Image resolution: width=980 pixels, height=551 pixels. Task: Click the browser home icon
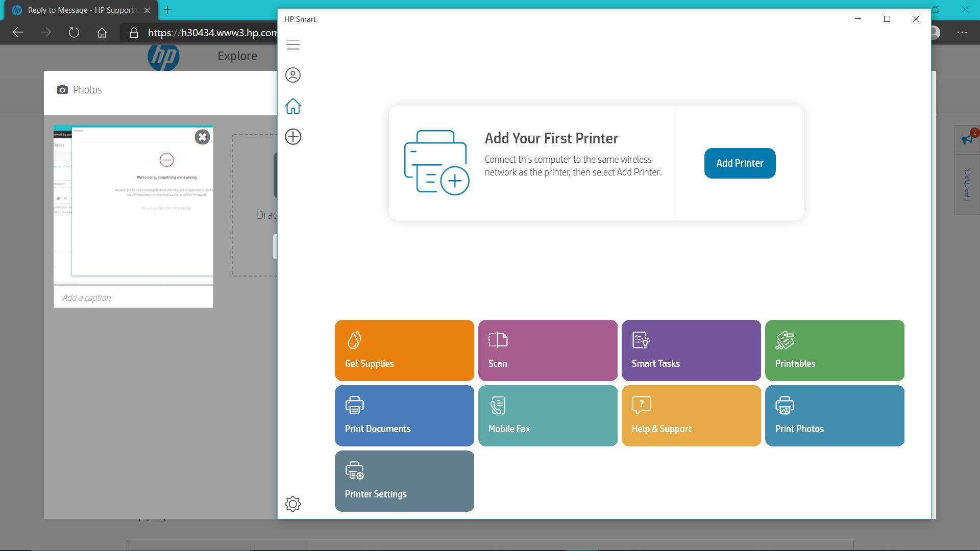click(102, 32)
